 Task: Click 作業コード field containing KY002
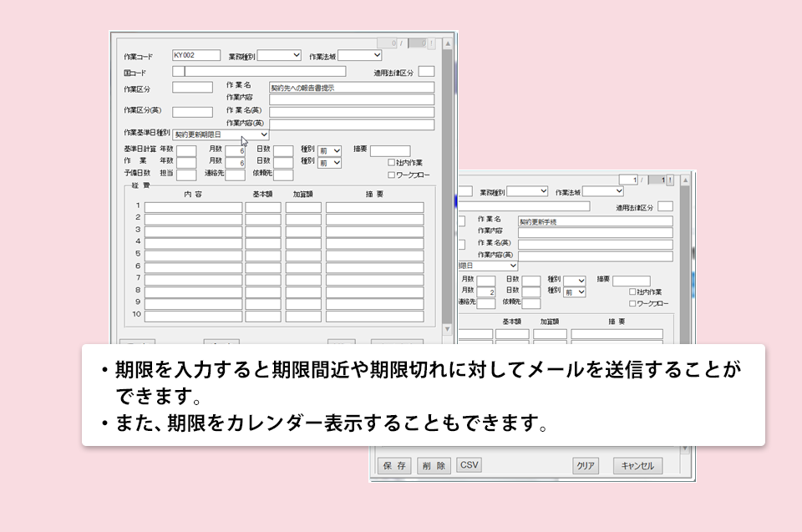point(195,55)
